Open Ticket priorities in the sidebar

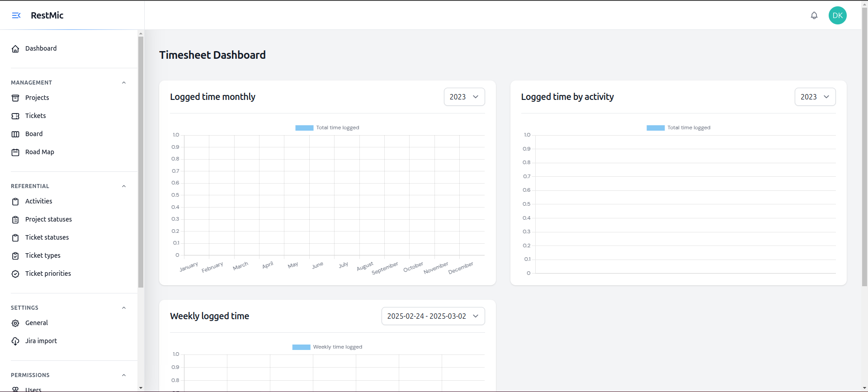[48, 274]
